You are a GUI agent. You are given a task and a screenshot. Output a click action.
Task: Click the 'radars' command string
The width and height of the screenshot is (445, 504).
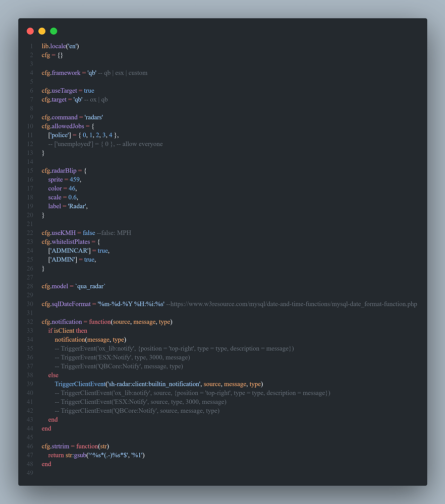pyautogui.click(x=93, y=117)
